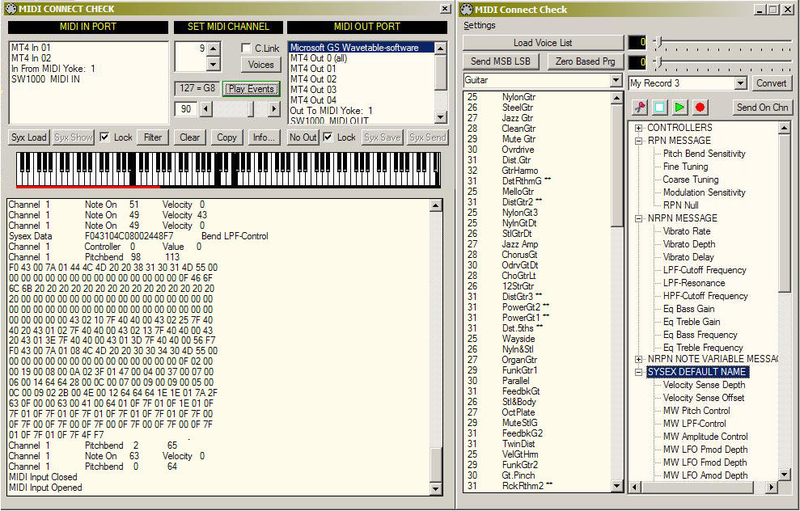
Task: Select Velocity Sense Depth tree item
Action: pyautogui.click(x=704, y=385)
